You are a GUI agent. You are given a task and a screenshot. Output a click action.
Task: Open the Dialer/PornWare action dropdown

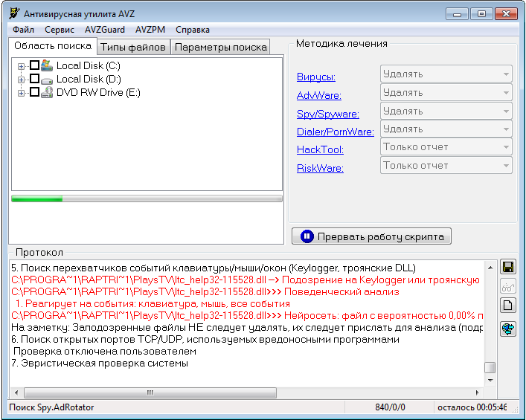446,129
